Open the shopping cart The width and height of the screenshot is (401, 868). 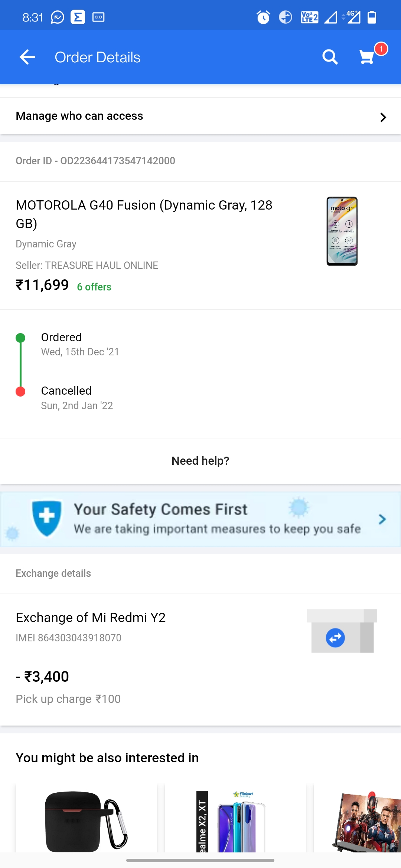coord(367,57)
